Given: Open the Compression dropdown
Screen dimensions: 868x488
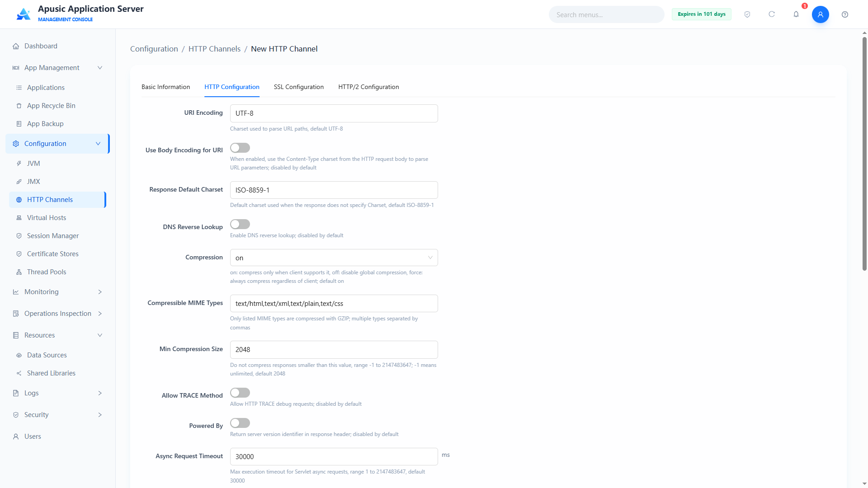Looking at the screenshot, I should coord(334,258).
